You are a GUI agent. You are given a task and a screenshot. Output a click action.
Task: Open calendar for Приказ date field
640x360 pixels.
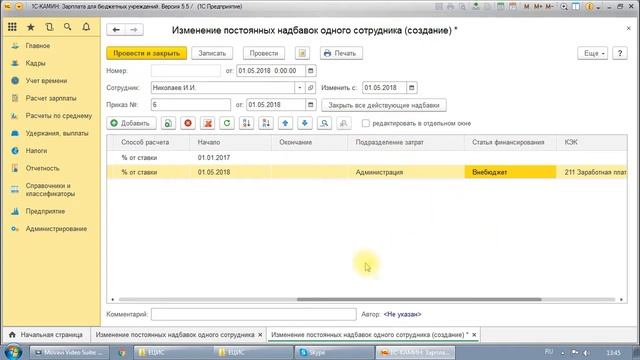pos(311,105)
